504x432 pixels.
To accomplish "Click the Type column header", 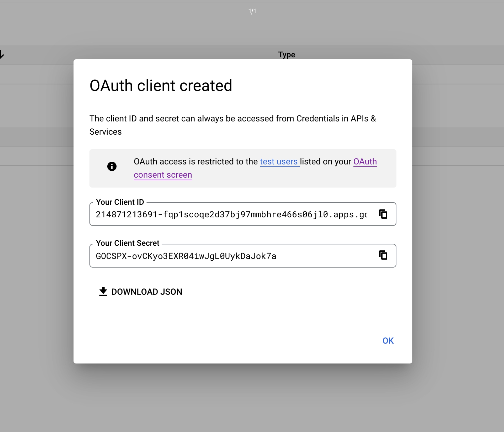I will click(286, 55).
